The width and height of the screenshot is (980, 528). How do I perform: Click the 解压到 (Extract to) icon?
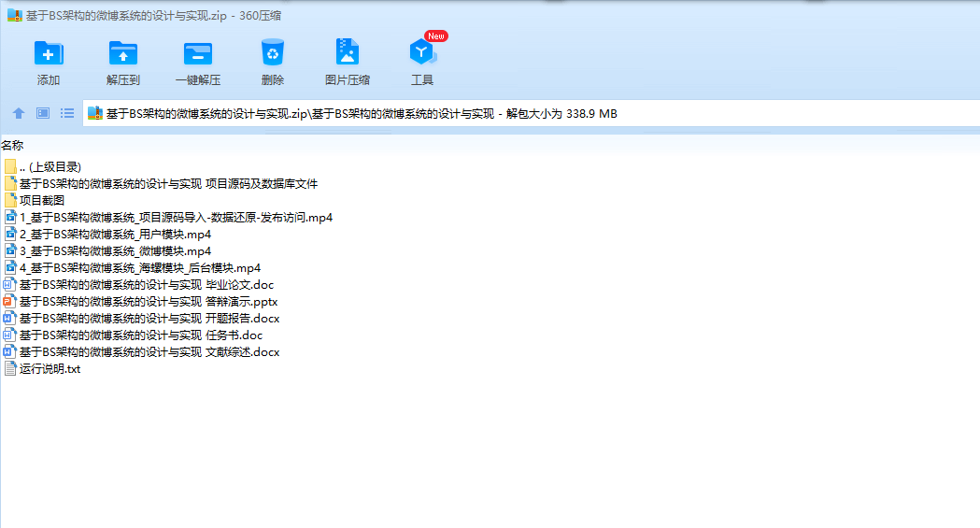point(123,54)
